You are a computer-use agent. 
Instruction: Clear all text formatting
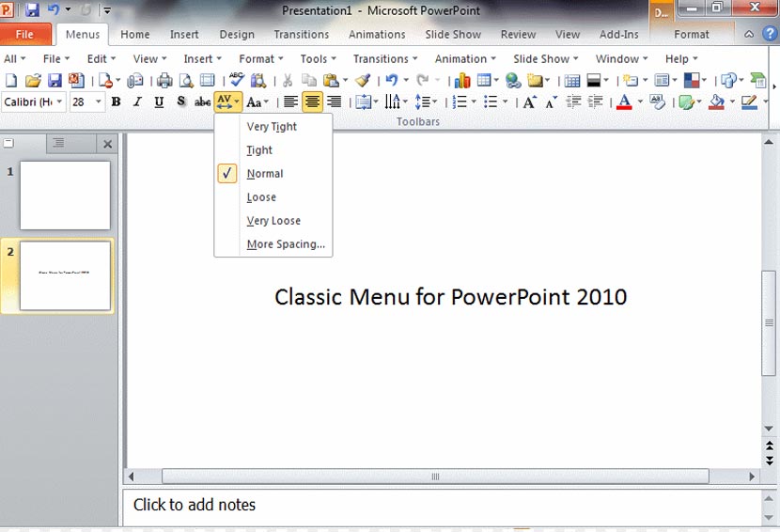[x=657, y=102]
